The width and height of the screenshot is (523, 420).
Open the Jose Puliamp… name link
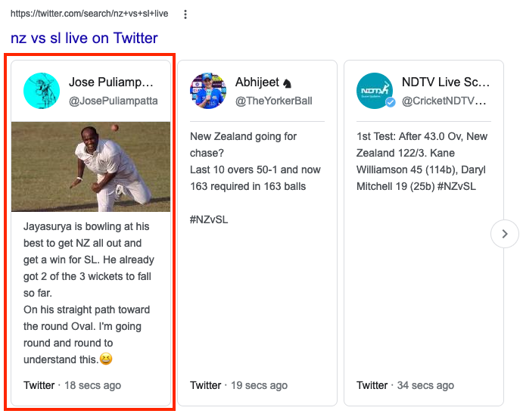tap(111, 82)
